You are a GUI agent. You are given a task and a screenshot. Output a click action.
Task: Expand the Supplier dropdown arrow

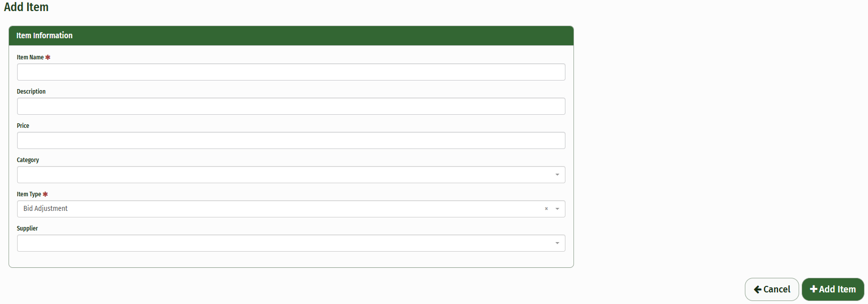pyautogui.click(x=557, y=243)
